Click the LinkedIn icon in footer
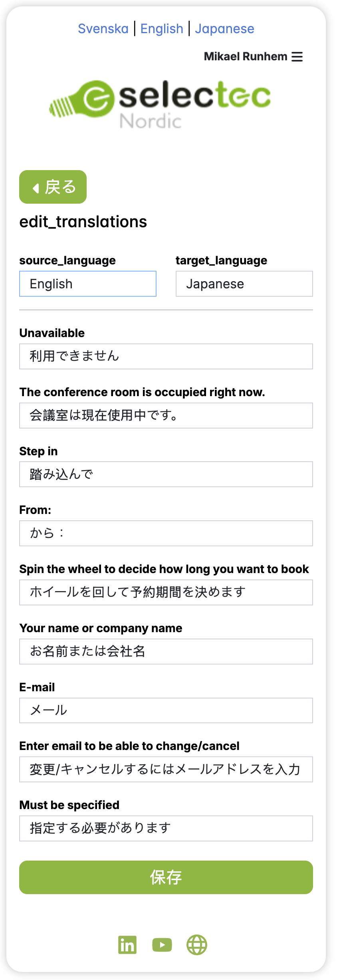This screenshot has width=341, height=980. click(127, 944)
